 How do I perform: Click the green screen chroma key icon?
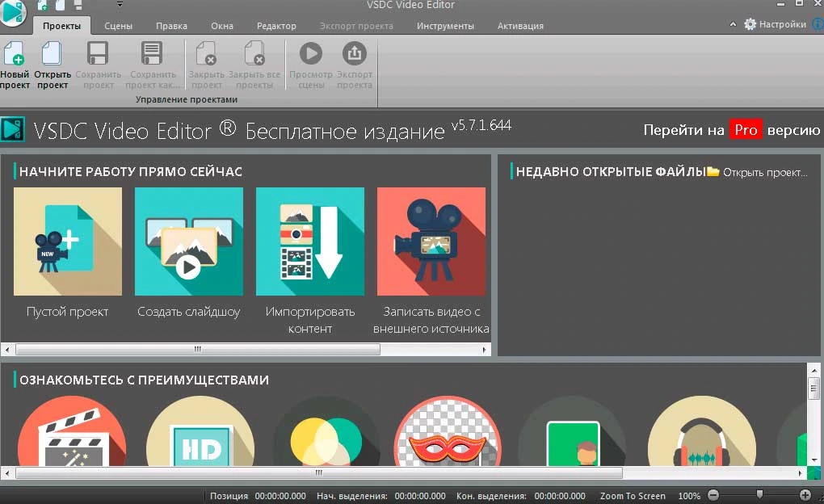pyautogui.click(x=573, y=432)
